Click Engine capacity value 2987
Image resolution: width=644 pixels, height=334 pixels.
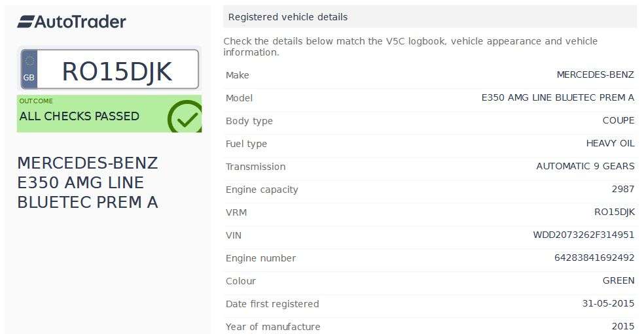point(622,190)
